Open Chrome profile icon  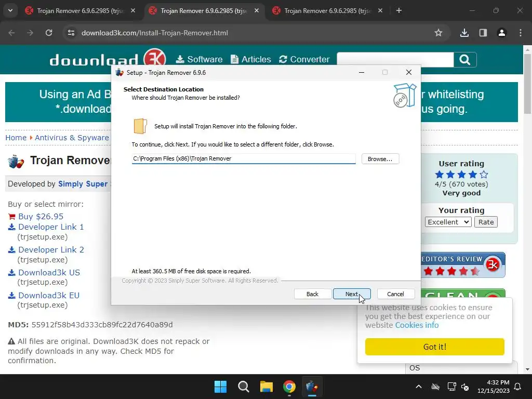[x=501, y=33]
